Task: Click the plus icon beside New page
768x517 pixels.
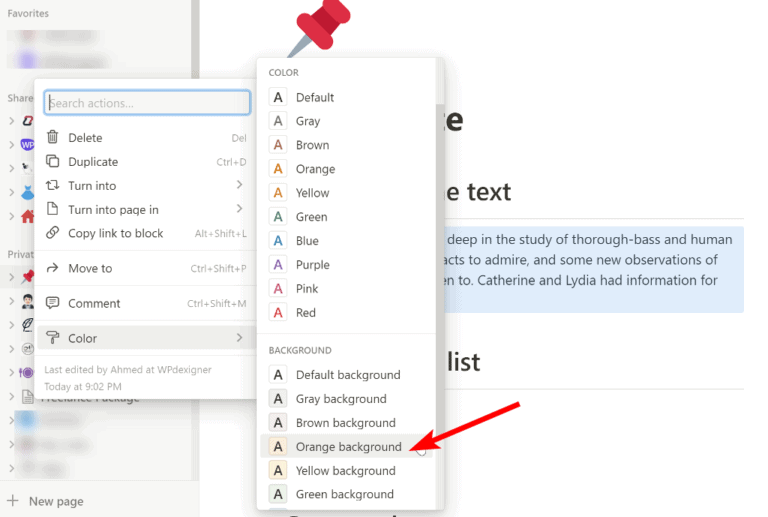Action: tap(13, 500)
